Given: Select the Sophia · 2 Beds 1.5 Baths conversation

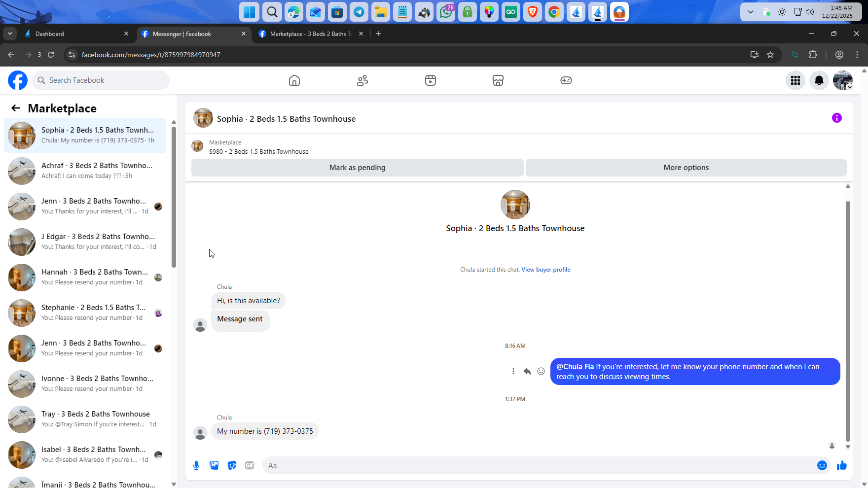Looking at the screenshot, I should point(85,135).
